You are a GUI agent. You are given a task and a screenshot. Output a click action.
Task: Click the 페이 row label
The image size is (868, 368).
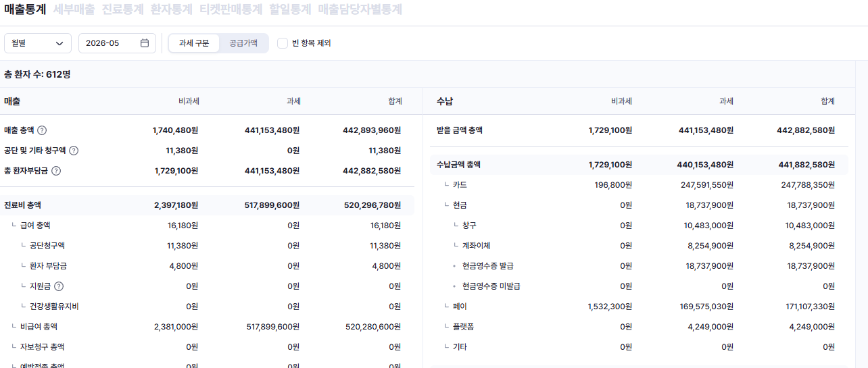coord(460,306)
